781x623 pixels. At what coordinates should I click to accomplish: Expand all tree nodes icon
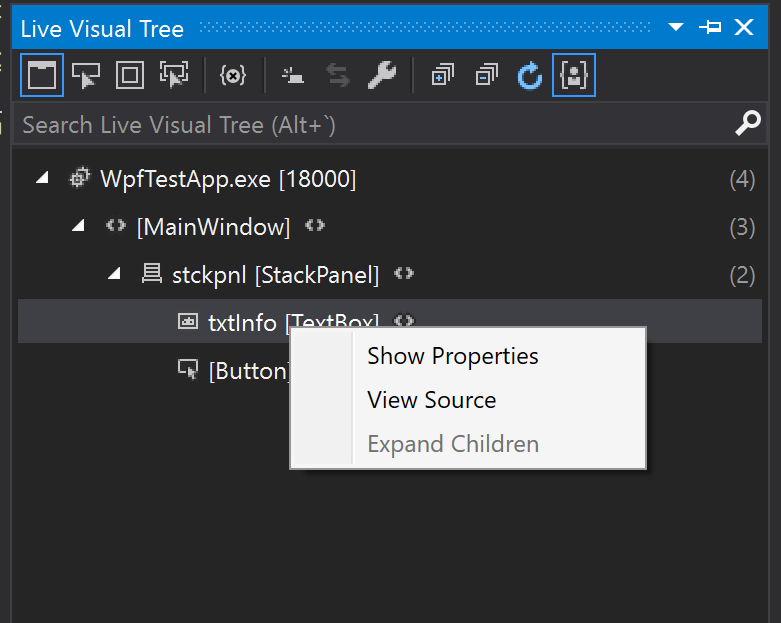click(x=442, y=75)
